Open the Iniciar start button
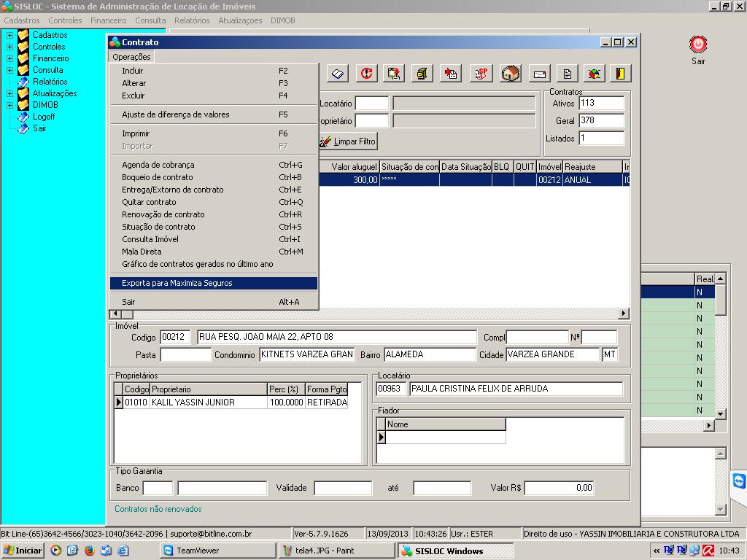The image size is (747, 560). [23, 551]
